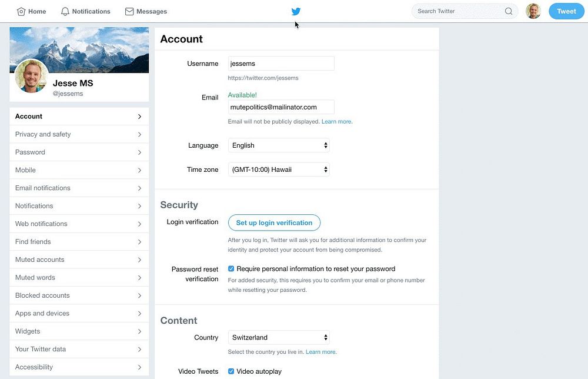Screen dimensions: 588x379
Task: Open Notifications settings in sidebar
Action: point(79,205)
